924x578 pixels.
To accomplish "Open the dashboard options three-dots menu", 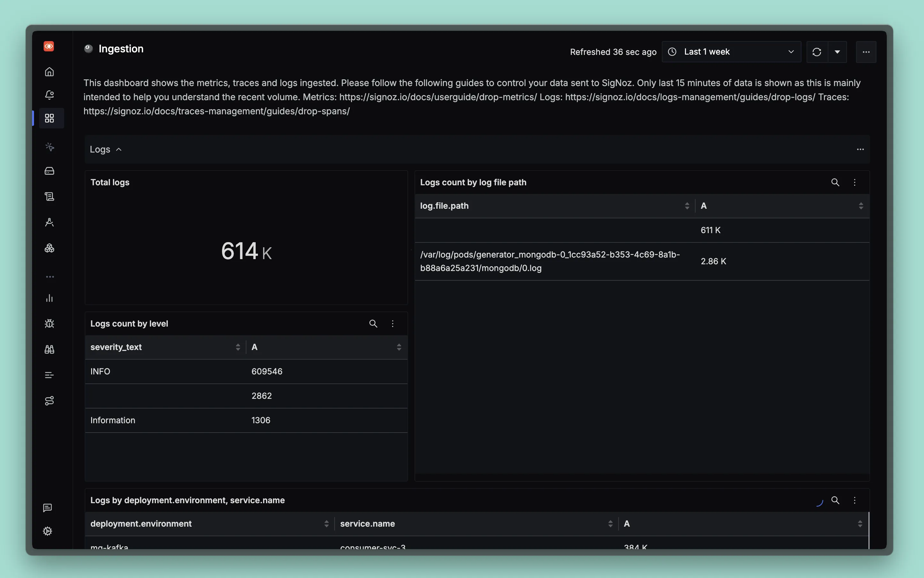I will [866, 52].
